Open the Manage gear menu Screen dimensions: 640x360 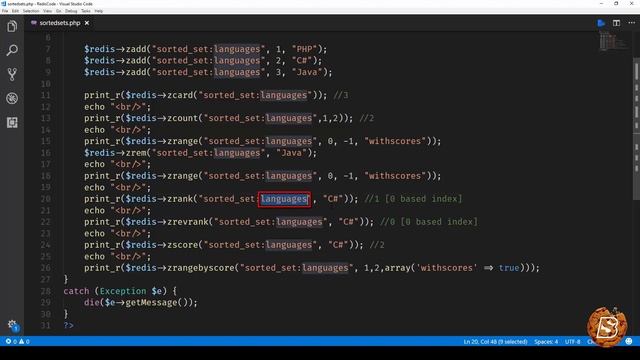pos(12,325)
